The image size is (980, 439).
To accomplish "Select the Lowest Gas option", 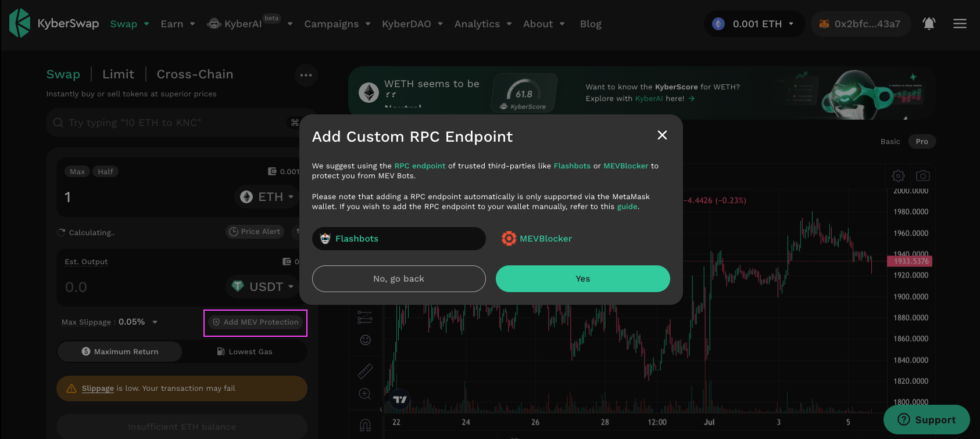I will coord(244,351).
